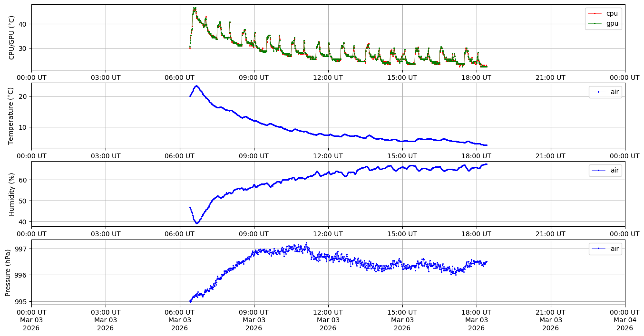Click the 12:00 UT Mar 03 bottom axis label
Image resolution: width=644 pixels, height=336 pixels.
coord(328,320)
